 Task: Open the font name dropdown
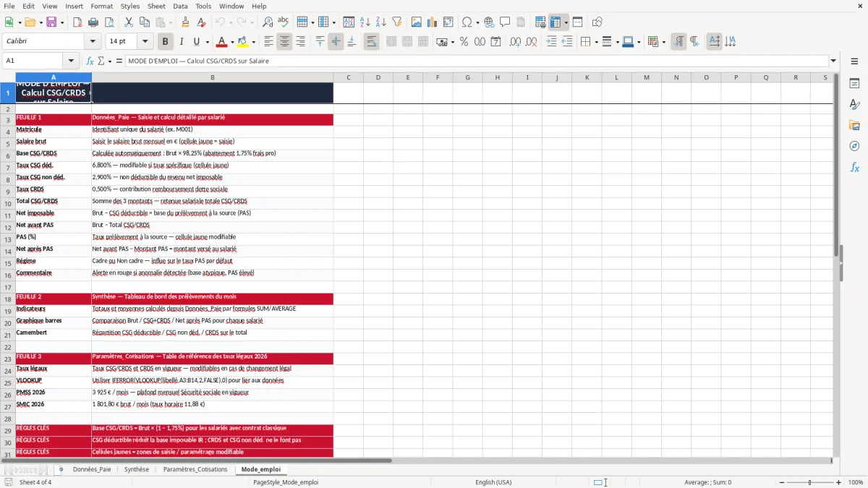coord(93,42)
